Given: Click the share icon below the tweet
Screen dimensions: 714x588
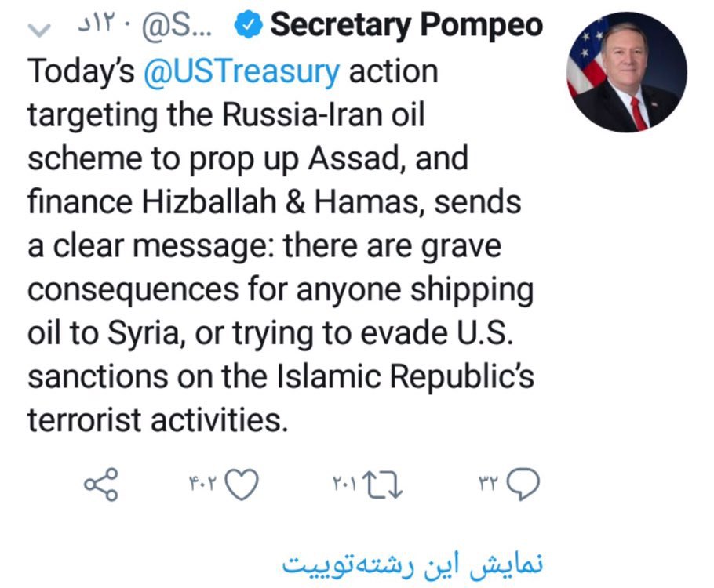Looking at the screenshot, I should point(101,484).
